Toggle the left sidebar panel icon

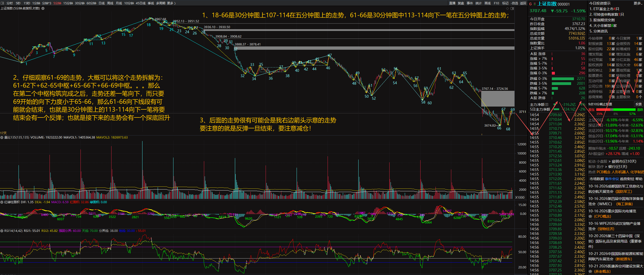(2, 3)
